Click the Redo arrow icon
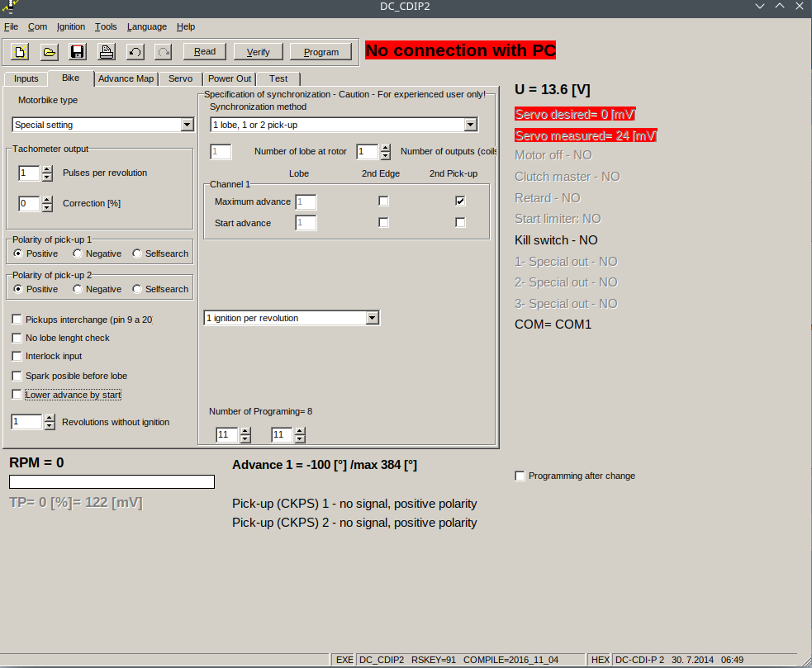The width and height of the screenshot is (812, 668). point(164,52)
